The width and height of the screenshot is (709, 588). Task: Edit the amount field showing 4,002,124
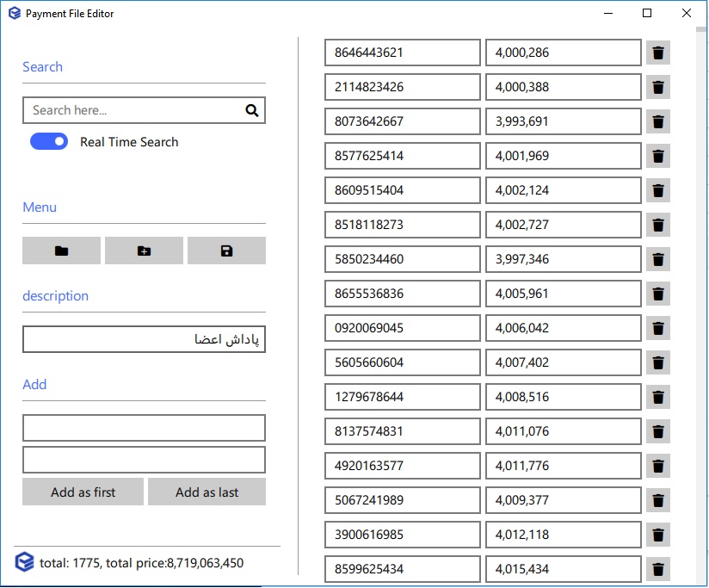click(564, 190)
